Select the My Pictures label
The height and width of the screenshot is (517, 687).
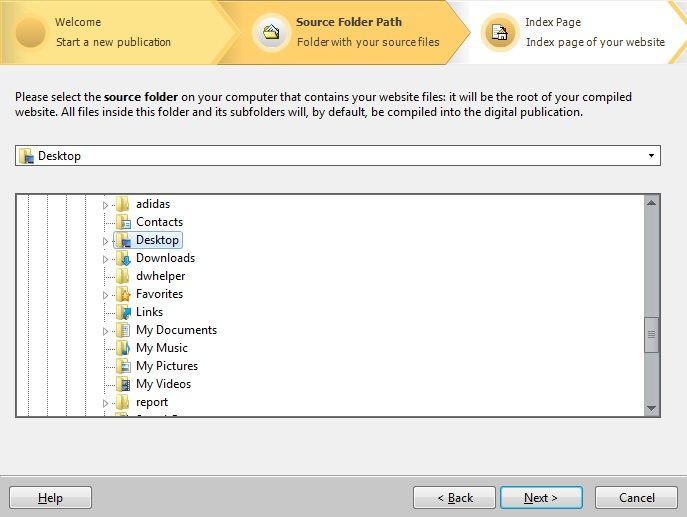pyautogui.click(x=167, y=365)
